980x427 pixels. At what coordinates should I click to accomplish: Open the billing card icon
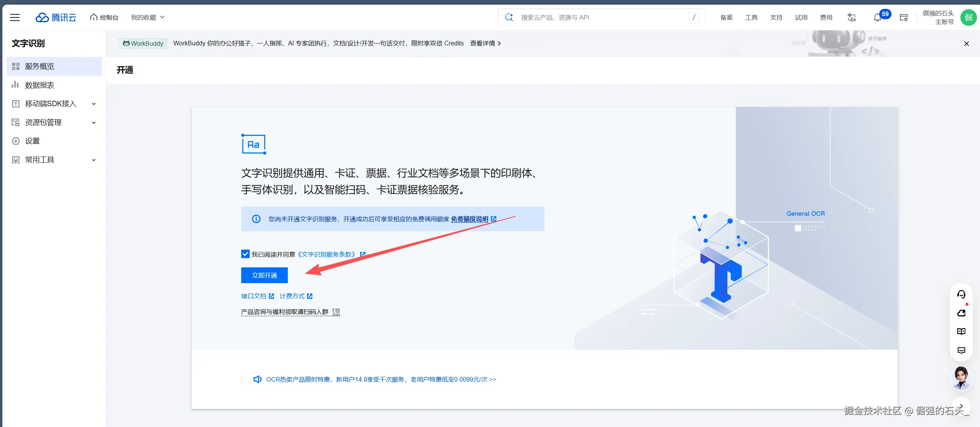tap(904, 17)
